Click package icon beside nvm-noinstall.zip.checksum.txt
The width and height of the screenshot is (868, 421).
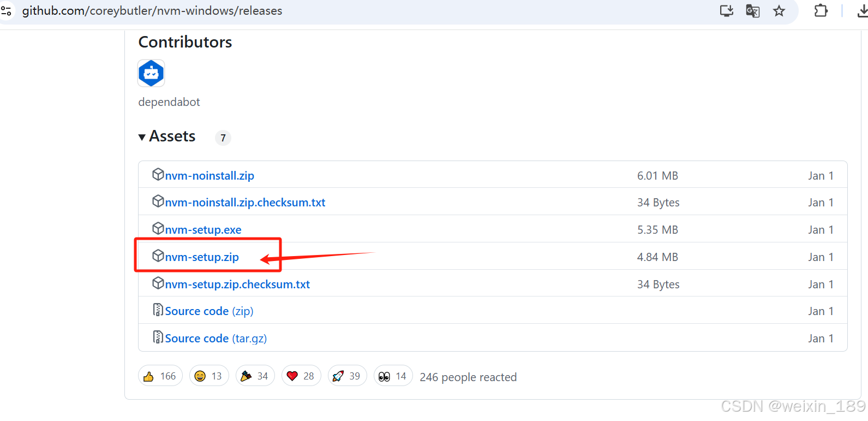coord(158,201)
